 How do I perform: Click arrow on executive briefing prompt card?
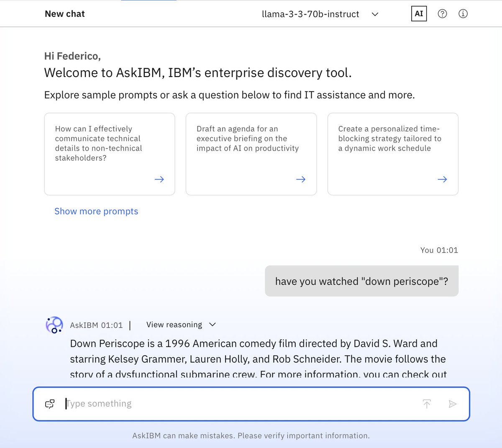(x=301, y=179)
